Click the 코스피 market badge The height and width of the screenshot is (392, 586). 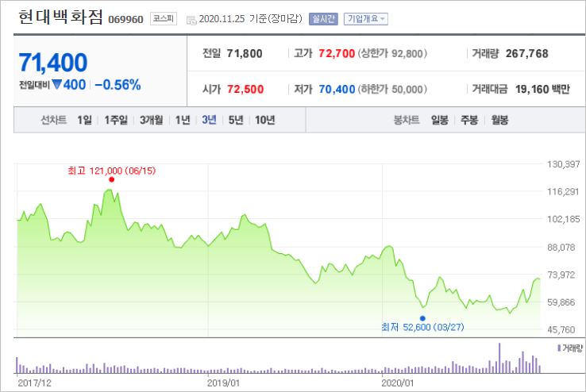164,19
